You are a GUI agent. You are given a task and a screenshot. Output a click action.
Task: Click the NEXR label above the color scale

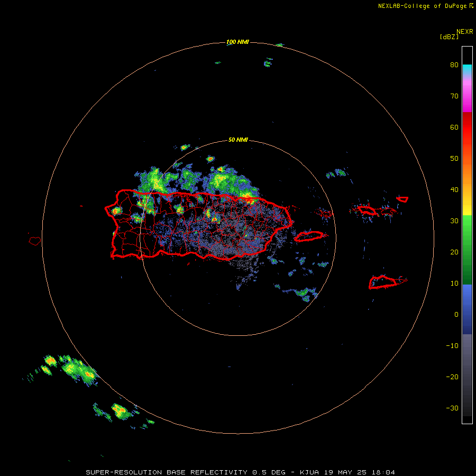point(464,32)
